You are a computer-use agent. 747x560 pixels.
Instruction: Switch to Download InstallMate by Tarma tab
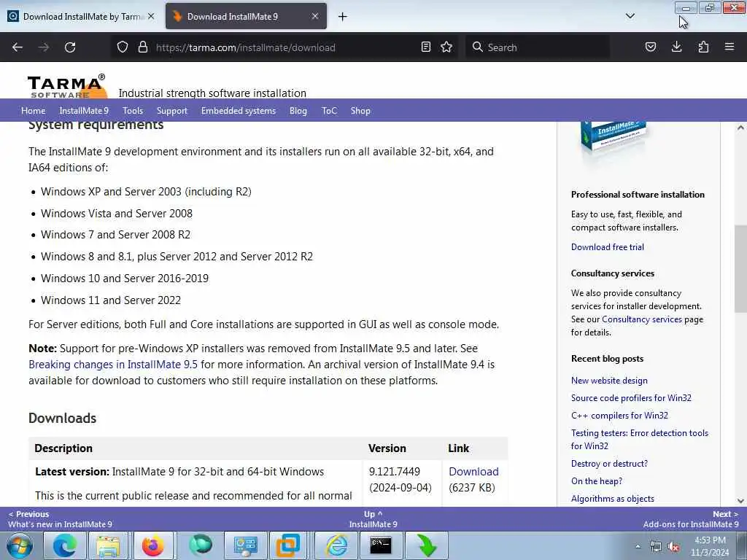click(x=81, y=16)
